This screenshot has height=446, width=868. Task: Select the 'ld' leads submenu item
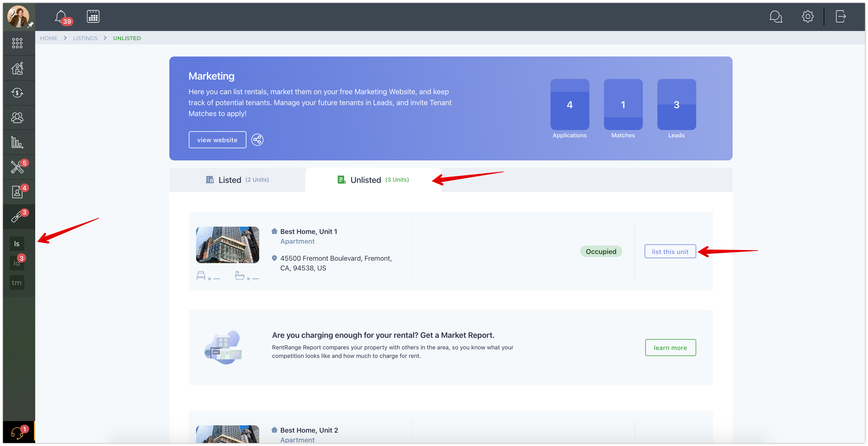tap(17, 263)
